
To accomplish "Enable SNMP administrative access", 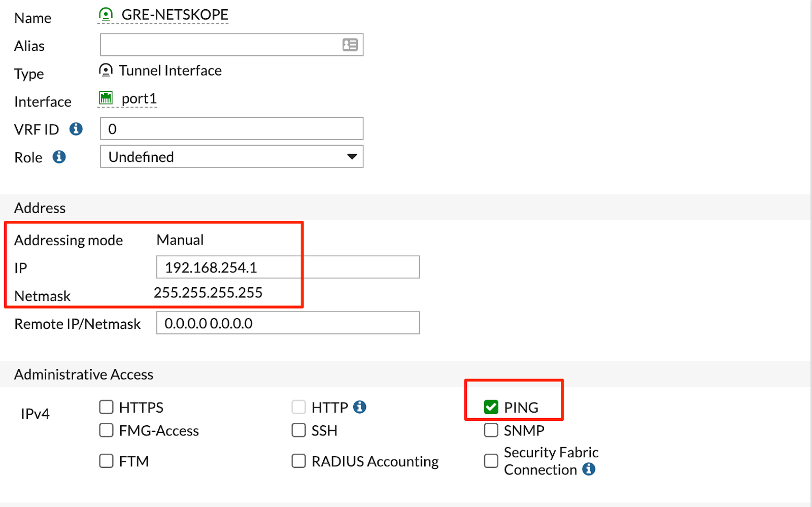I will pyautogui.click(x=491, y=430).
